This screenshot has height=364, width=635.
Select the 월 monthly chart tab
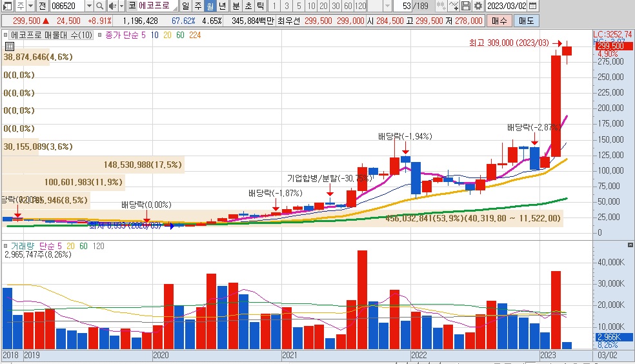(210, 6)
